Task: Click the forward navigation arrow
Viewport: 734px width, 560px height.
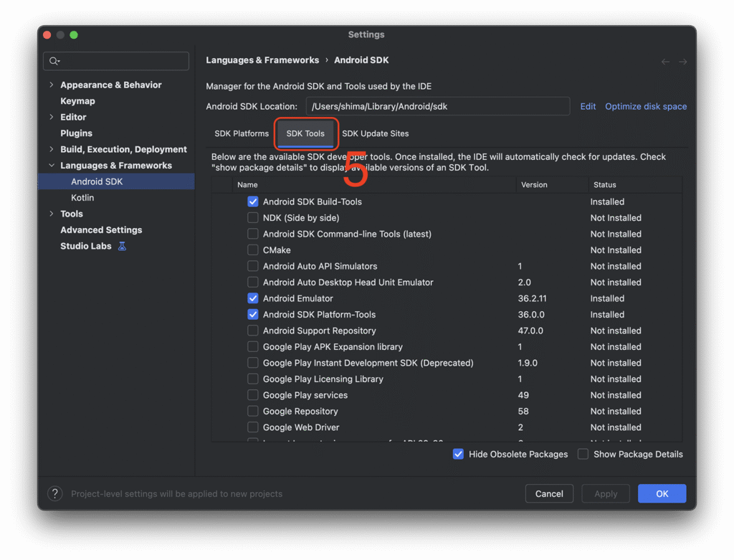Action: pos(682,62)
